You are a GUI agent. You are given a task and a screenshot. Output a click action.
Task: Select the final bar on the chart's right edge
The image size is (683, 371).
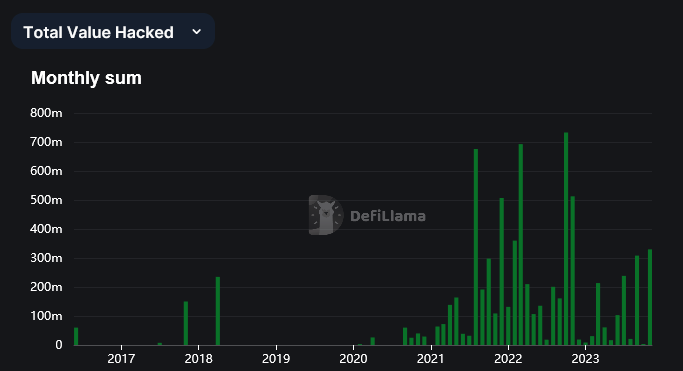click(x=650, y=297)
